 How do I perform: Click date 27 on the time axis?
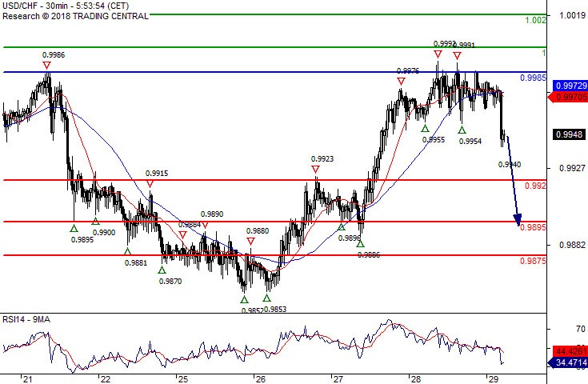point(338,379)
